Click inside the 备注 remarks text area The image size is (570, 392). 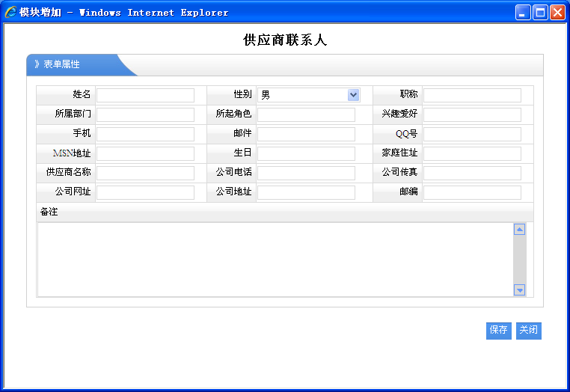click(275, 259)
